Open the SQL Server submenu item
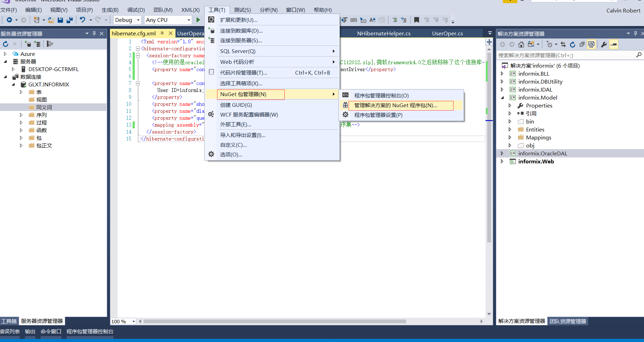 click(x=272, y=51)
